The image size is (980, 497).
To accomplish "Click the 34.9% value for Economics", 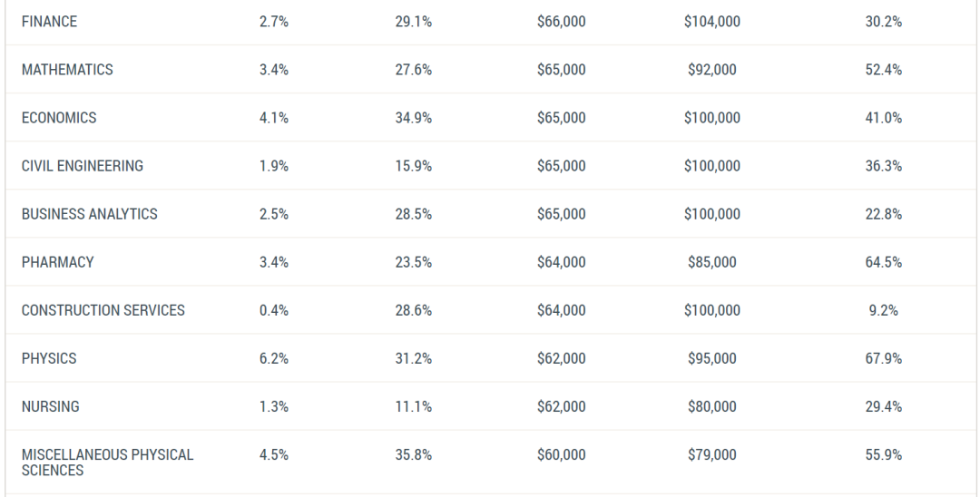I will (413, 118).
